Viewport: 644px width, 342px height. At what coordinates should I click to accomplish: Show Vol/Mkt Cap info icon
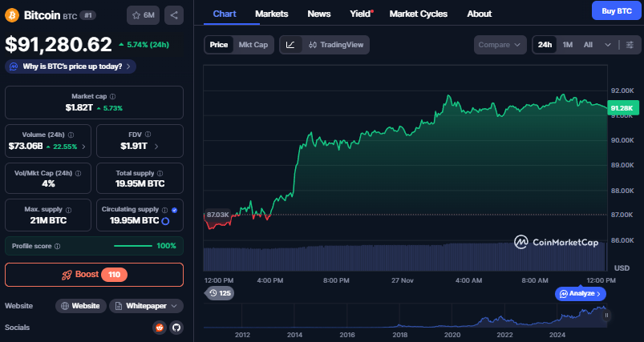(78, 173)
